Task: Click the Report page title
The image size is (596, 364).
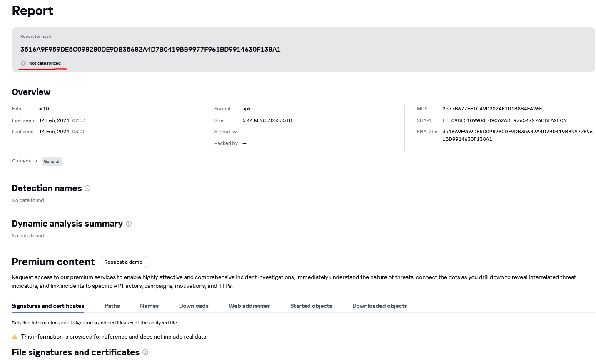Action: (32, 11)
